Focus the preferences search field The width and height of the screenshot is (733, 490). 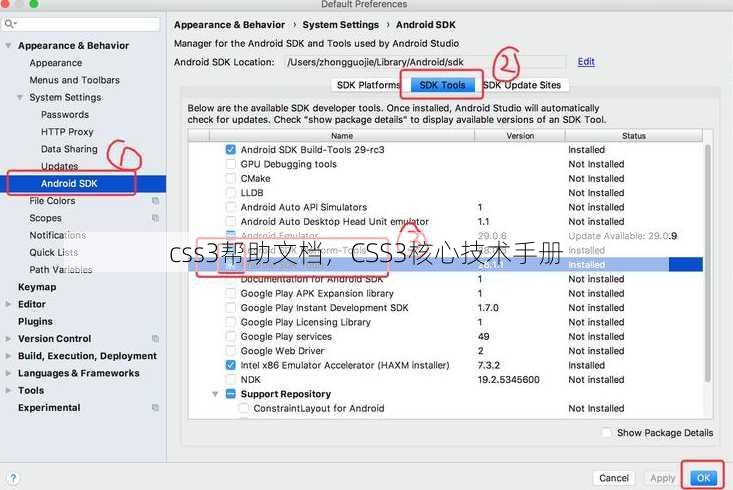click(x=81, y=23)
